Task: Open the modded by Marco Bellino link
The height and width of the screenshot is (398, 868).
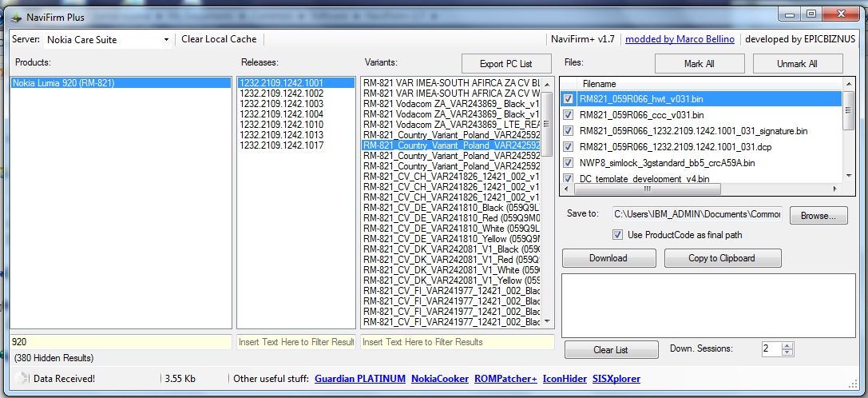Action: (680, 39)
